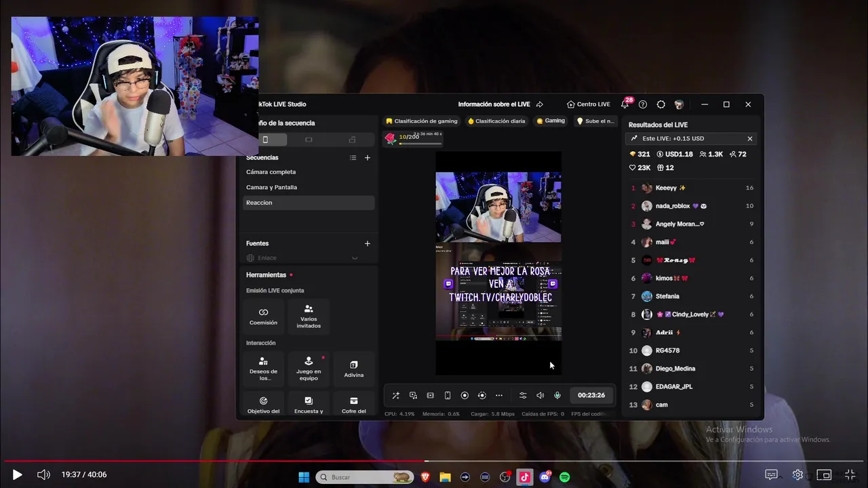The image size is (868, 488).
Task: Open more options ellipsis in control bar
Action: [499, 395]
